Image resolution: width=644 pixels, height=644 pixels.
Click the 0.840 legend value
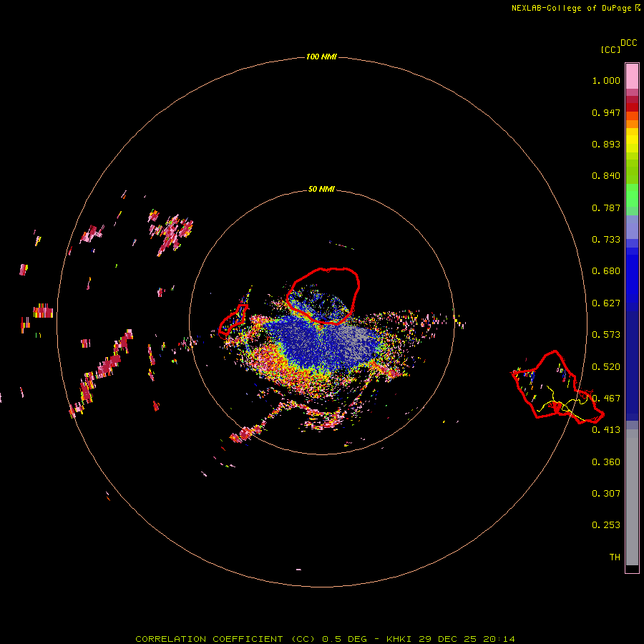[606, 176]
